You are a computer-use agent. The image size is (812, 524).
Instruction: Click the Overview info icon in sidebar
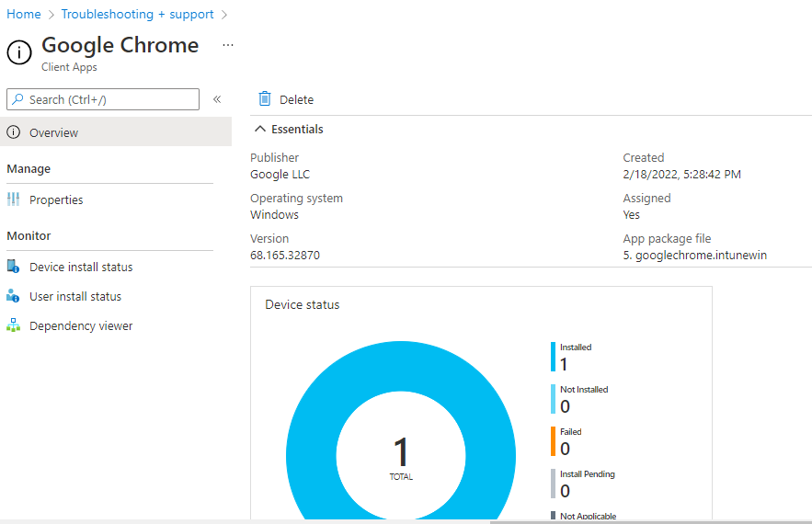pos(13,132)
